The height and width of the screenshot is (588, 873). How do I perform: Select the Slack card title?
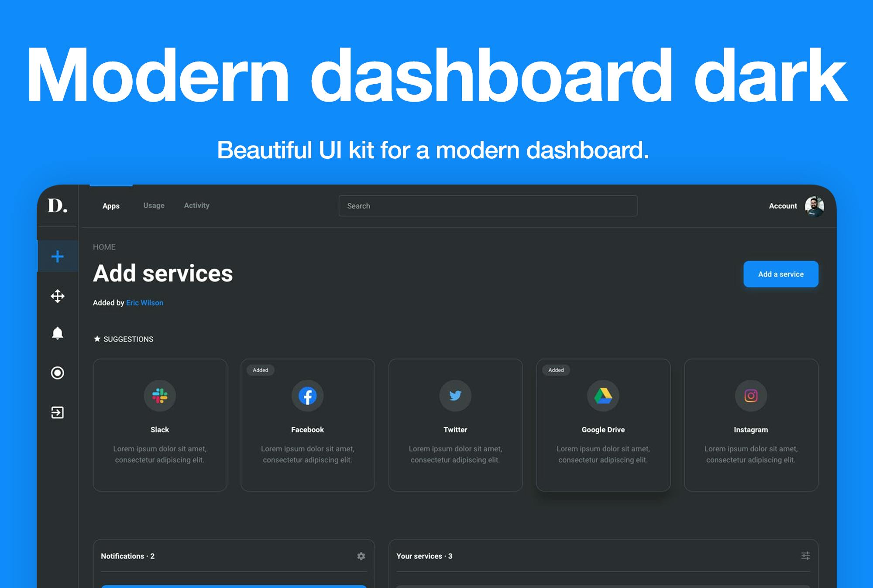(x=160, y=430)
